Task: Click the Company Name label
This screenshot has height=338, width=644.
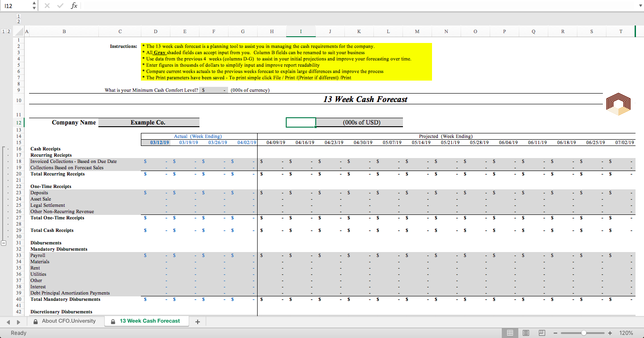Action: pos(74,122)
